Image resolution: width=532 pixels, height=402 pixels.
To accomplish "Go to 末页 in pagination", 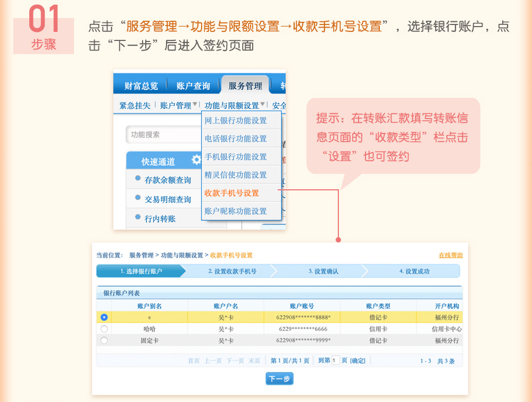I will tap(254, 361).
